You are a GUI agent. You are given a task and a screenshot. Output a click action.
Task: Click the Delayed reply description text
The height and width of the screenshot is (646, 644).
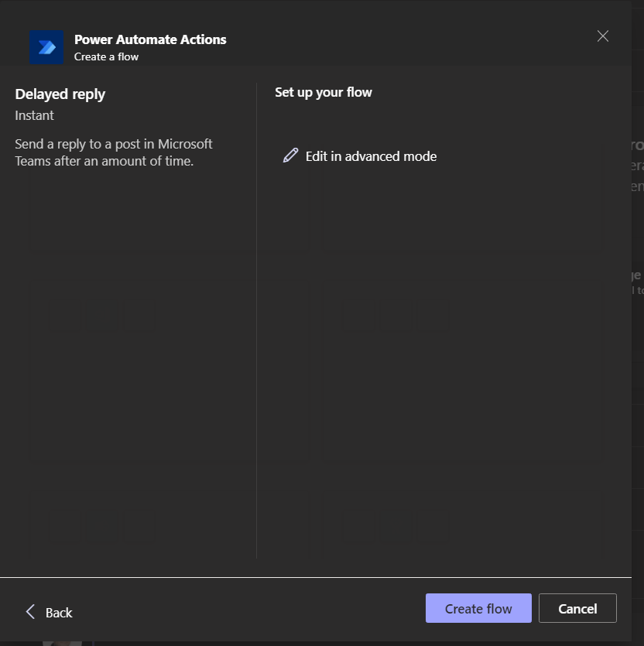tap(114, 152)
